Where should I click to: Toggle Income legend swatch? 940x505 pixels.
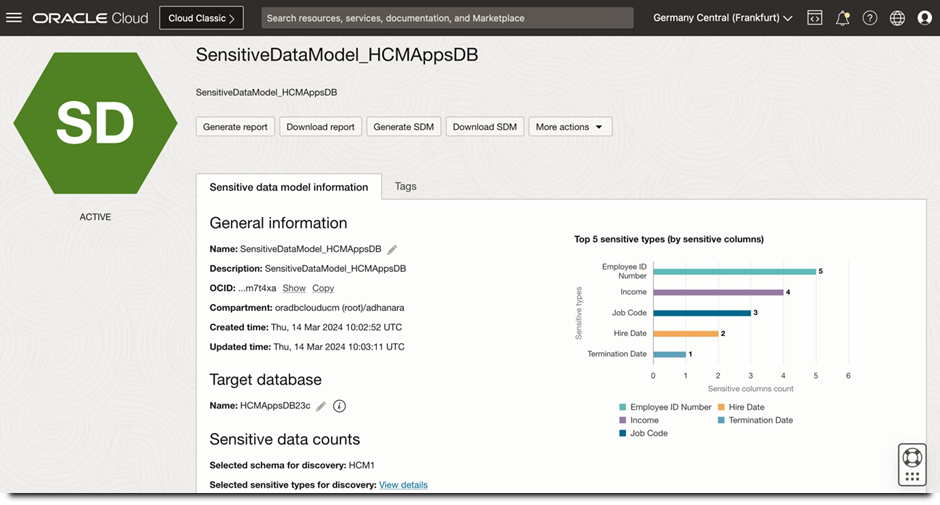pyautogui.click(x=622, y=420)
